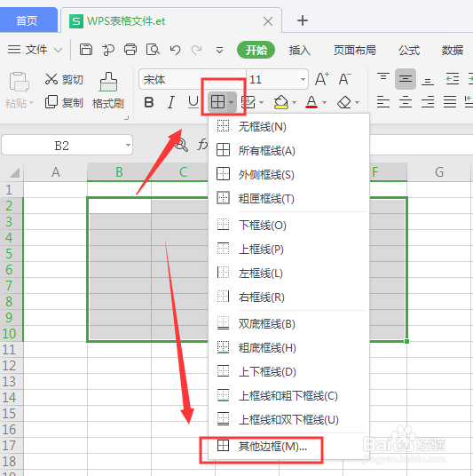The width and height of the screenshot is (473, 476).
Task: Choose 粗底框线(H) menu item
Action: point(288,348)
